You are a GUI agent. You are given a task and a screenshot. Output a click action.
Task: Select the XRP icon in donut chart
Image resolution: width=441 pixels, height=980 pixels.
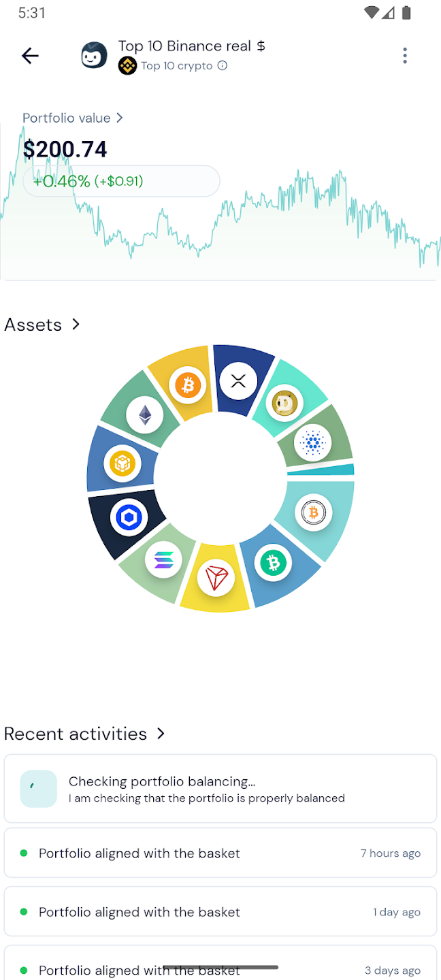(x=238, y=381)
